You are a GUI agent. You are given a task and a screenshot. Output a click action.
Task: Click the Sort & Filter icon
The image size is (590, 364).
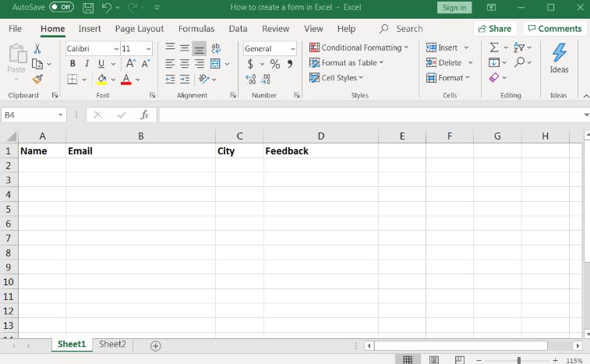(x=519, y=48)
